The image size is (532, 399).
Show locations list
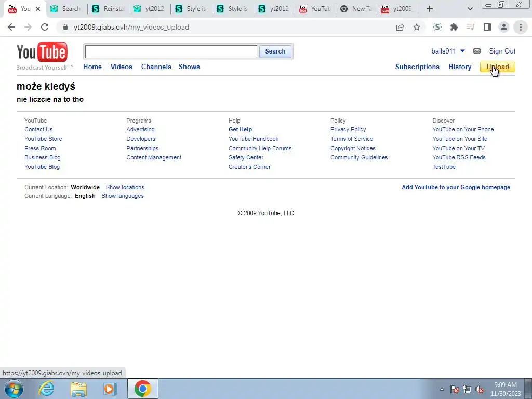pyautogui.click(x=125, y=187)
